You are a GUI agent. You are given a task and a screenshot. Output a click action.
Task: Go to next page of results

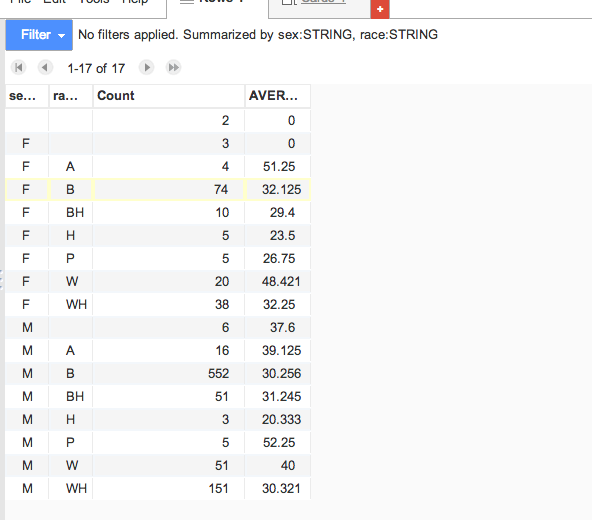point(147,68)
